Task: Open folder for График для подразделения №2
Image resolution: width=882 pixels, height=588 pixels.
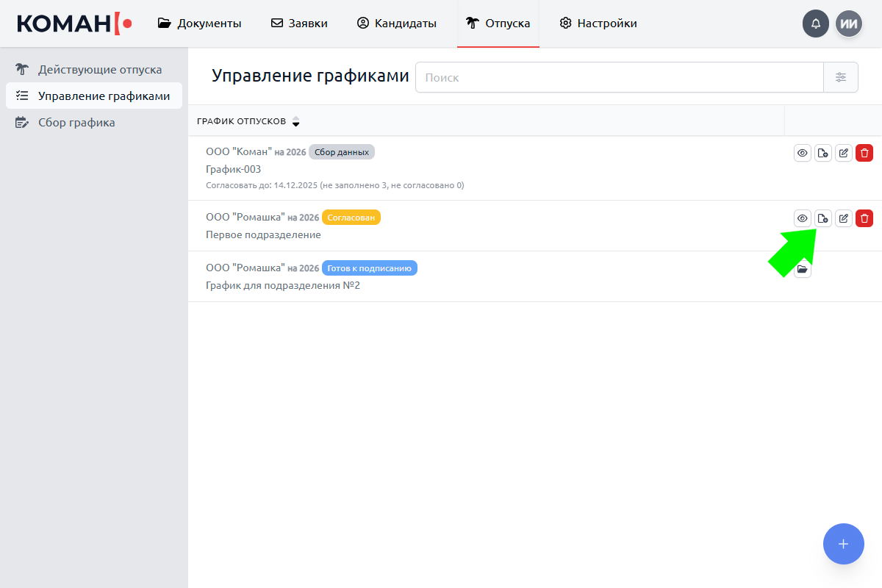Action: tap(803, 270)
